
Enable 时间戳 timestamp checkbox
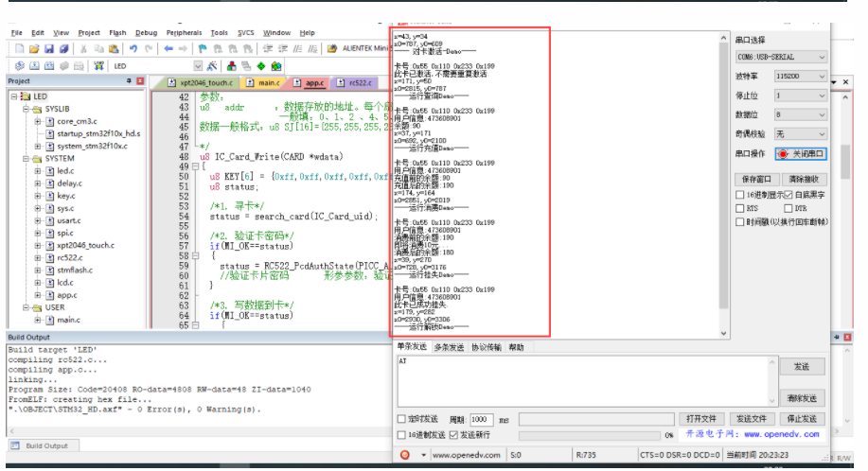(739, 221)
